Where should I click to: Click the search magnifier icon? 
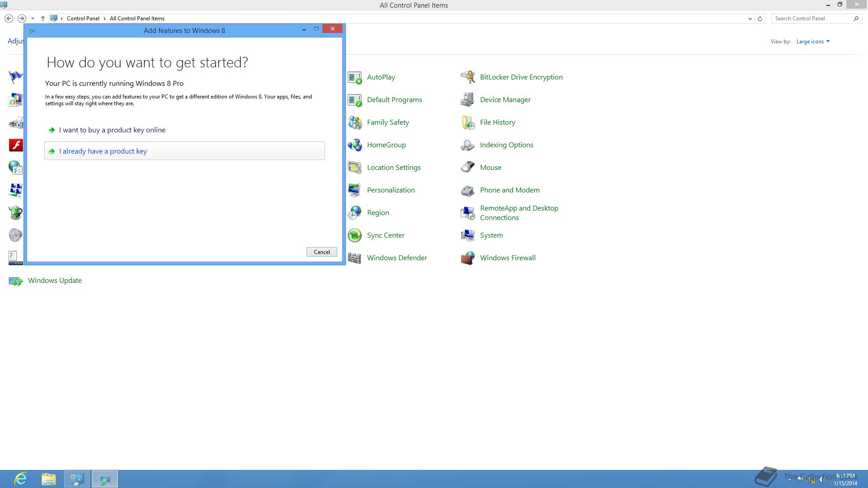pos(856,19)
